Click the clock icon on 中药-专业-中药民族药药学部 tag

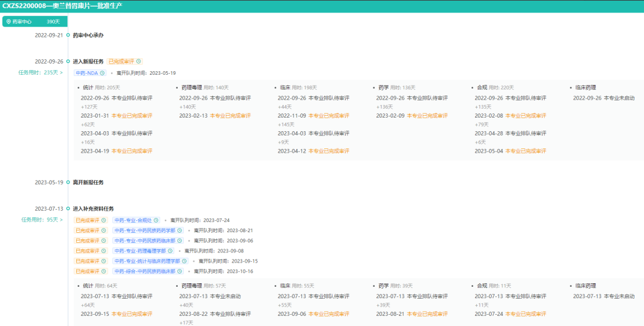(179, 230)
